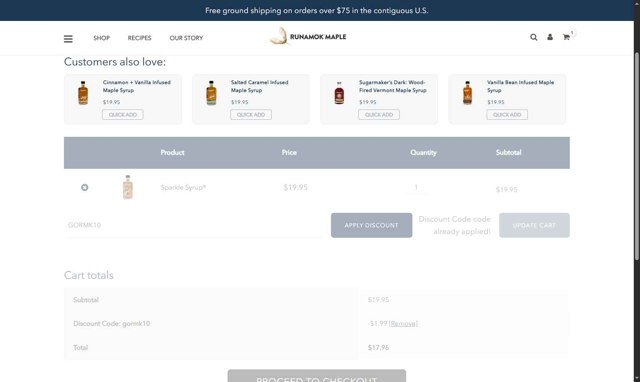Click the Product column header
The width and height of the screenshot is (640, 382).
172,152
